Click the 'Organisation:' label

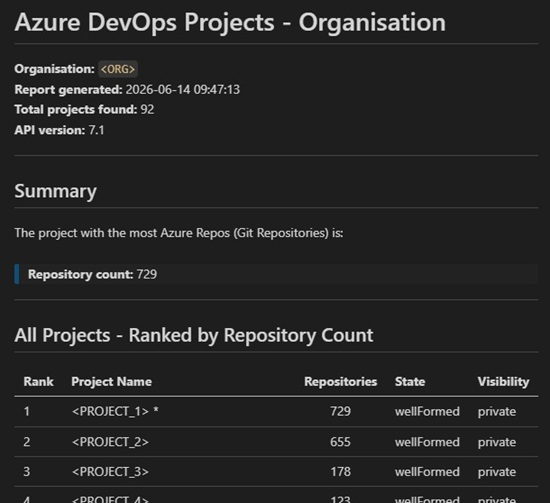(x=54, y=69)
